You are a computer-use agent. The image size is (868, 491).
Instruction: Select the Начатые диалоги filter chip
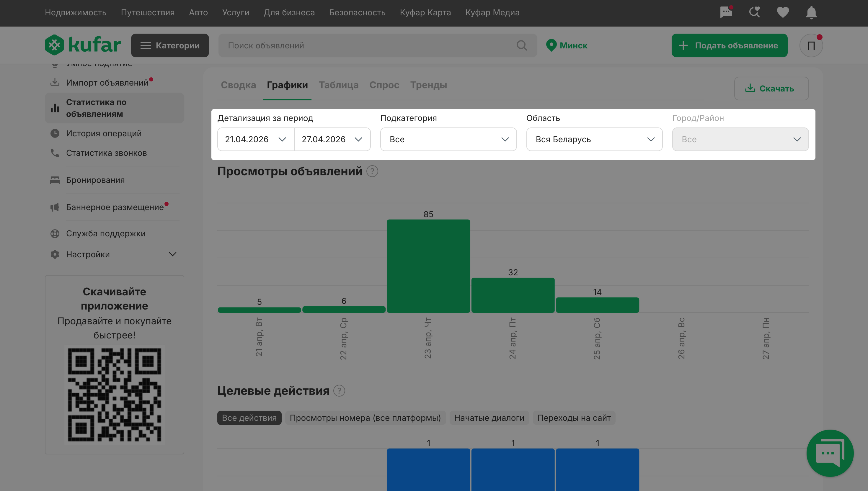(x=489, y=418)
